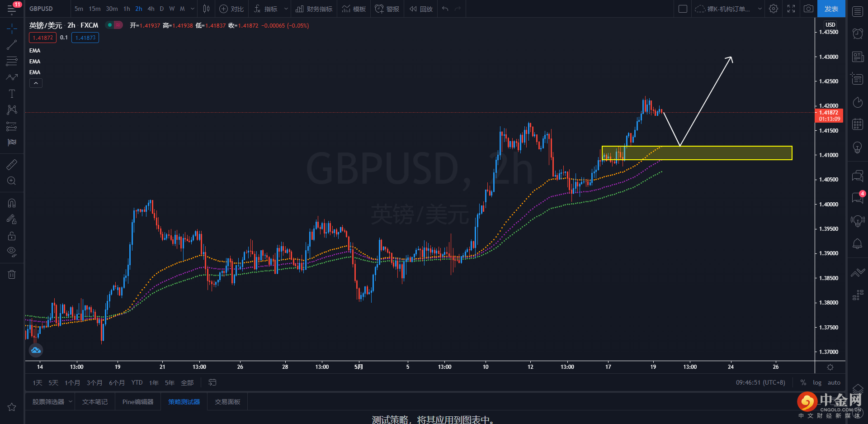Screen dimensions: 868x424
Task: Select the trend line drawing tool
Action: (12, 45)
